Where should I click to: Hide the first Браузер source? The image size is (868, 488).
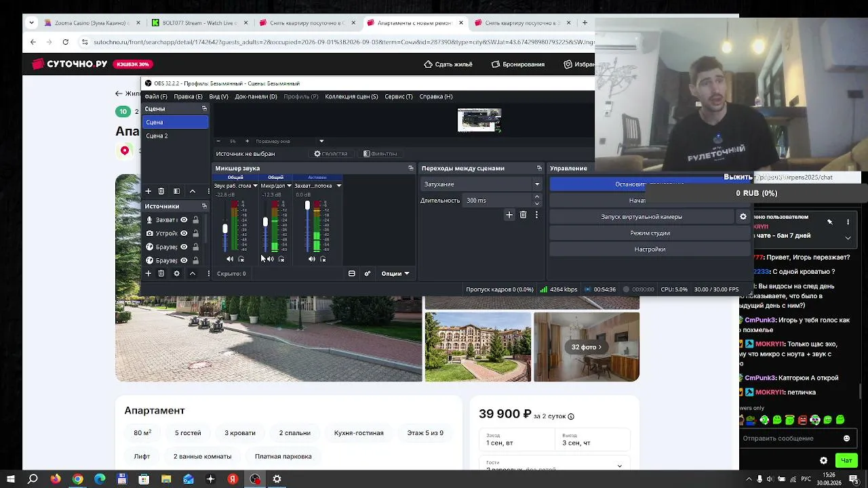pyautogui.click(x=184, y=247)
